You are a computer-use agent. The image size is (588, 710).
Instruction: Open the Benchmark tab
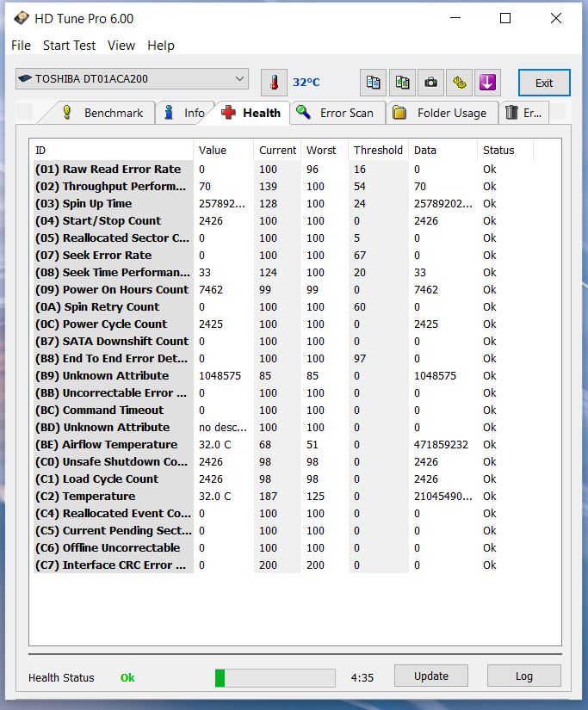[x=105, y=113]
